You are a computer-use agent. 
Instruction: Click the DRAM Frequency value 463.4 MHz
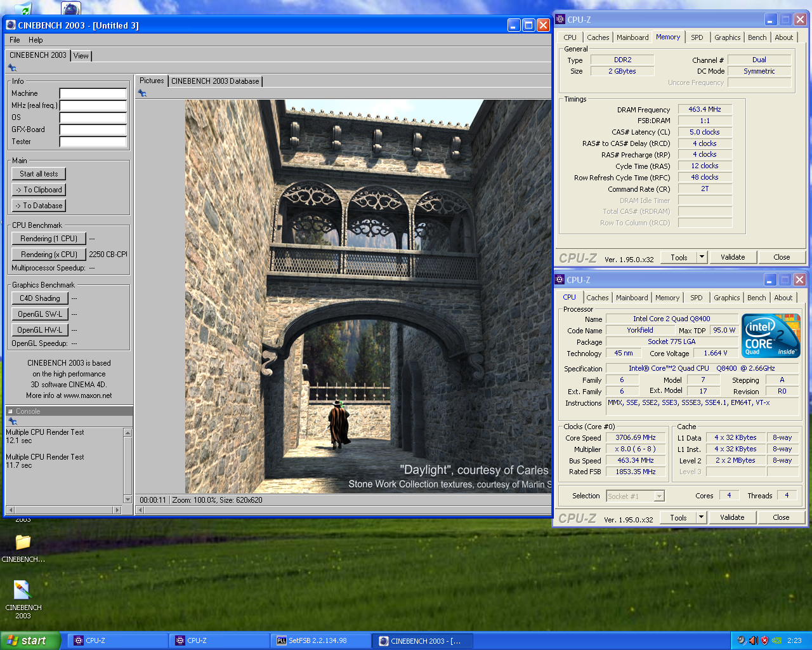[x=705, y=109]
